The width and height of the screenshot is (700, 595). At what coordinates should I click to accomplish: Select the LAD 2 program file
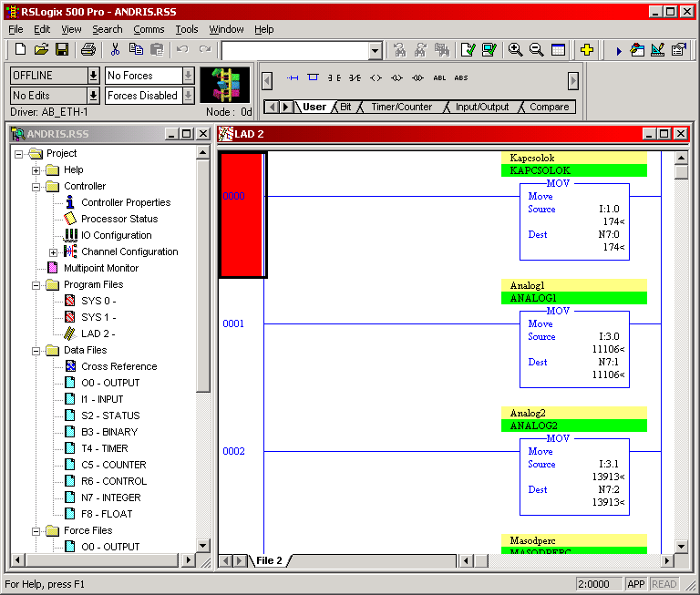point(98,333)
